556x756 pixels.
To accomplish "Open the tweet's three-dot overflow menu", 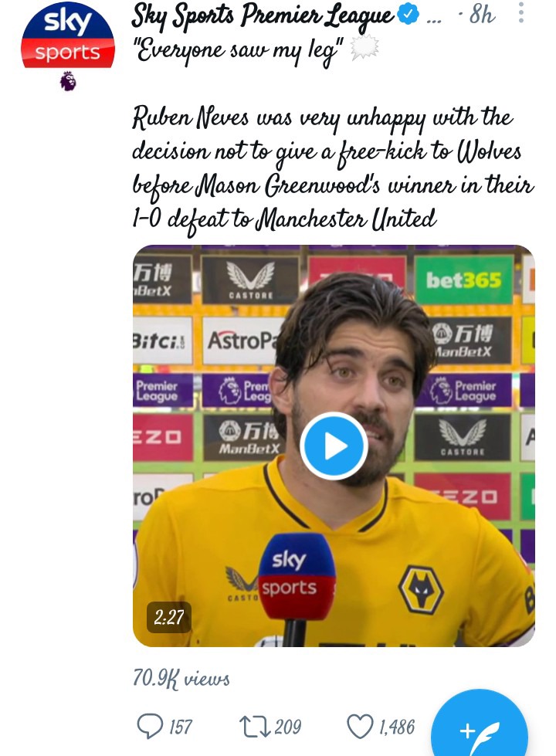I will [x=520, y=13].
